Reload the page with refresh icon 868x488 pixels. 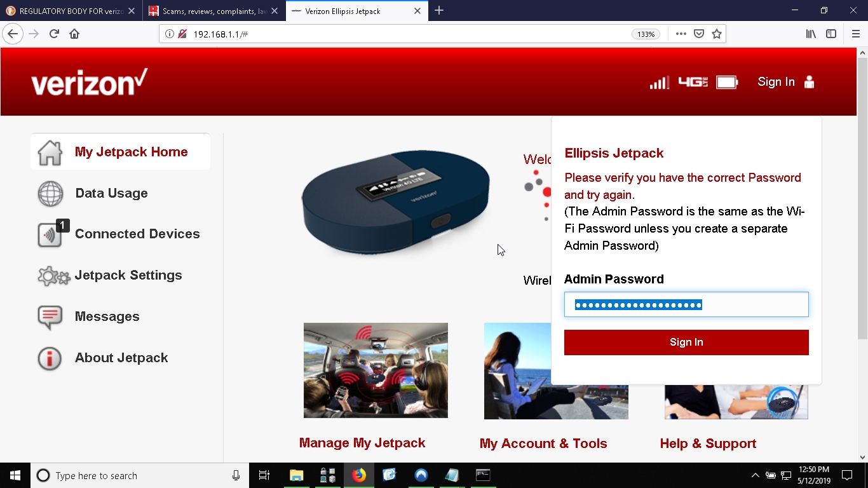[54, 34]
